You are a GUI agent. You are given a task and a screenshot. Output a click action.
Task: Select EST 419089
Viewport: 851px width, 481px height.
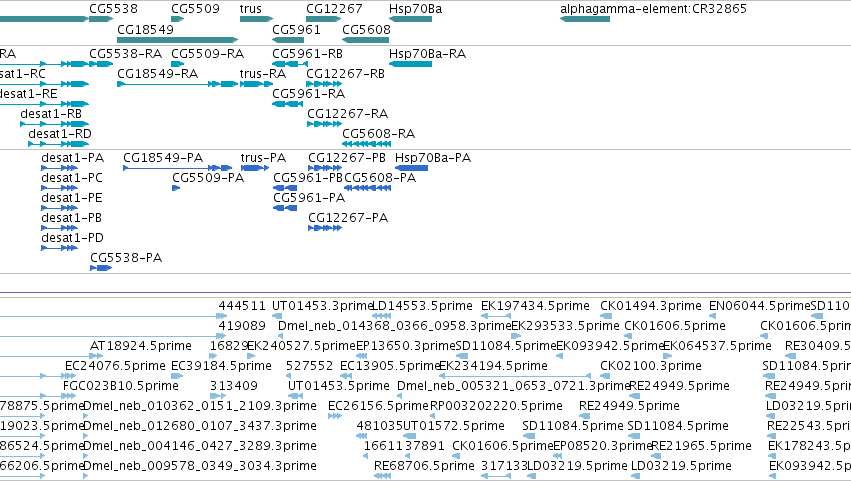tap(242, 326)
